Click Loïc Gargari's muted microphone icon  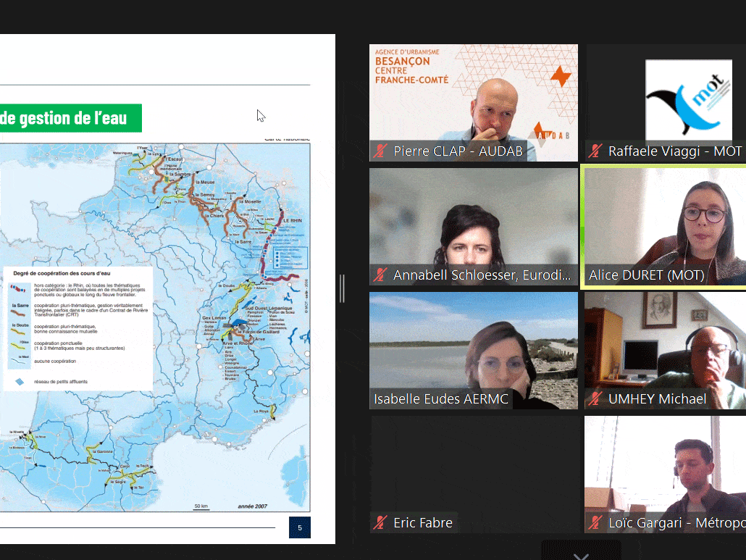pyautogui.click(x=595, y=522)
